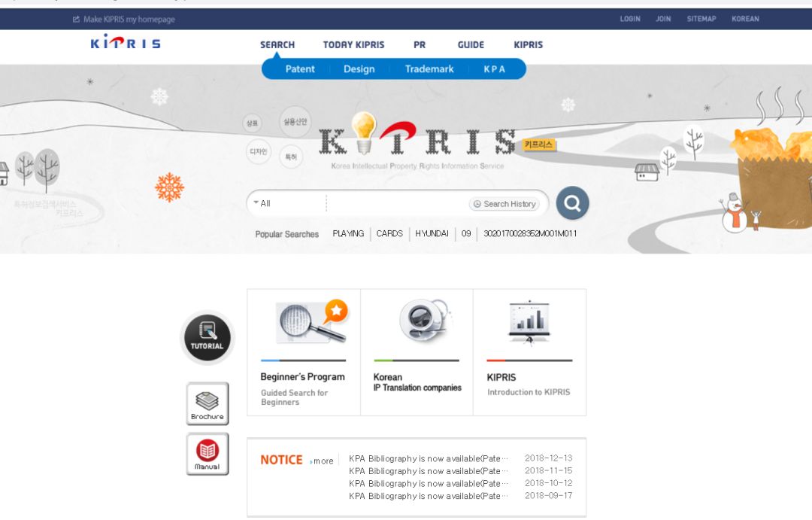Click the Beginner's Program magnifier image

pyautogui.click(x=312, y=321)
